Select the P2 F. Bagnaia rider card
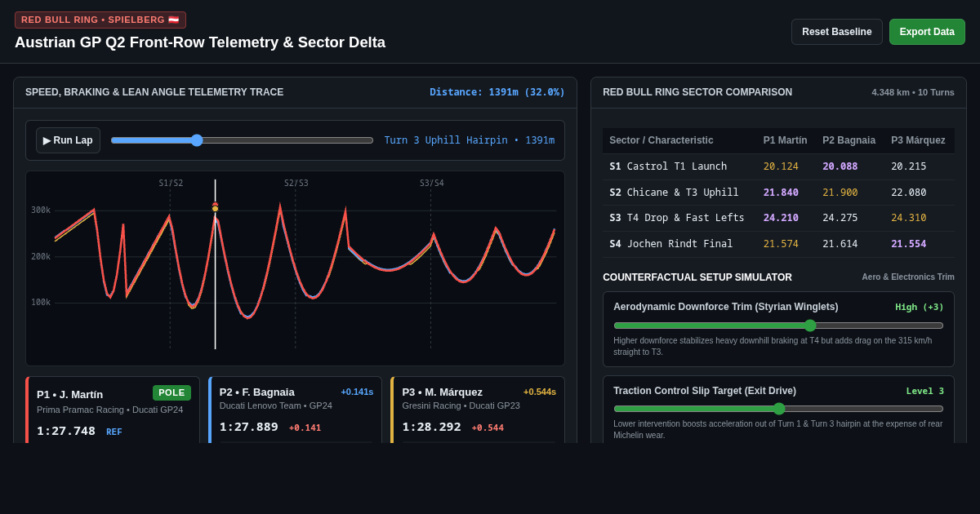This screenshot has height=514, width=980. (295, 410)
